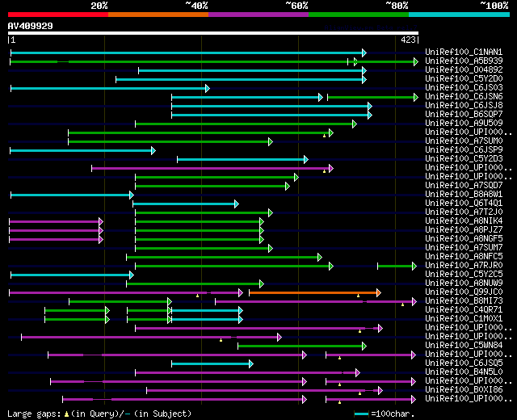Click the cyan =100char scale bar
This screenshot has height=420, width=517.
[361, 414]
